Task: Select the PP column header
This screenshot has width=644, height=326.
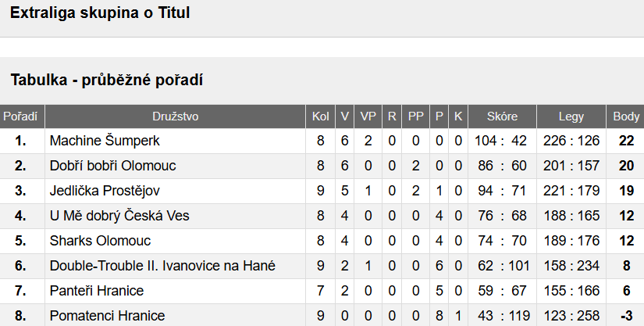Action: click(415, 116)
